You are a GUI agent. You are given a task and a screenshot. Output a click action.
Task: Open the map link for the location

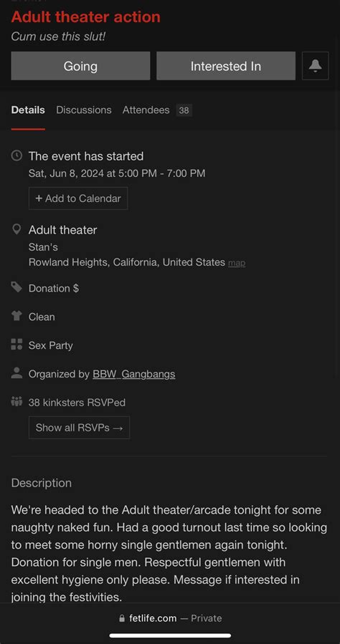coord(237,263)
